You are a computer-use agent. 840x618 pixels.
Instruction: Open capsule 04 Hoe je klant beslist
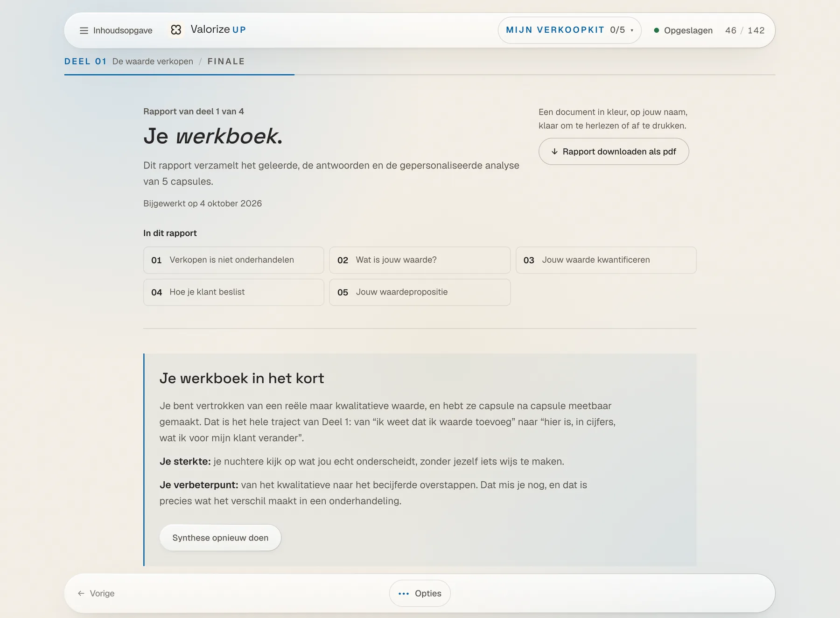pyautogui.click(x=233, y=292)
